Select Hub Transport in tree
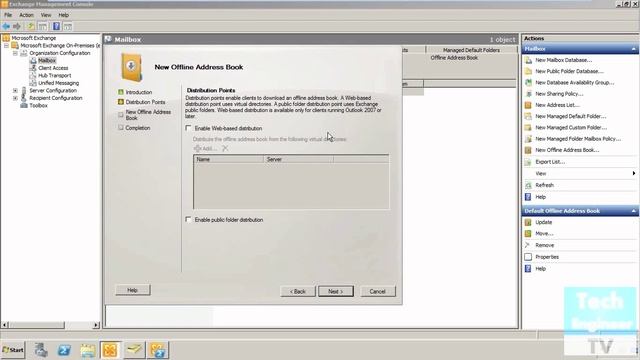Screen dimensions: 640x360 click(55, 76)
